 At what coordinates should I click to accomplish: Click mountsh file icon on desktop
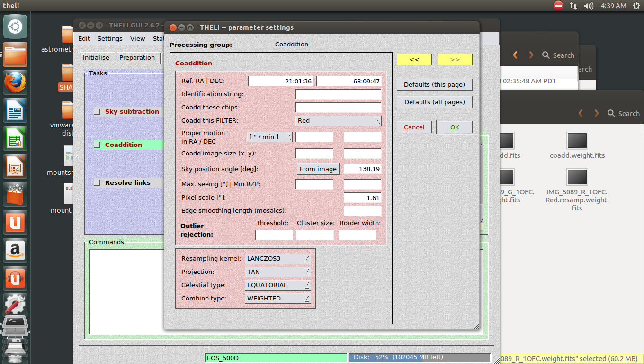(x=68, y=155)
